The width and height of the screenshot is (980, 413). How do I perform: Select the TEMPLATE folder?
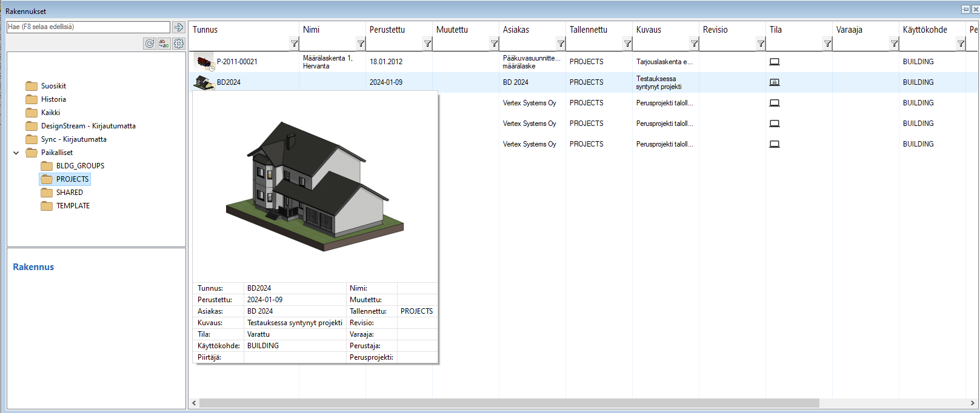coord(73,206)
